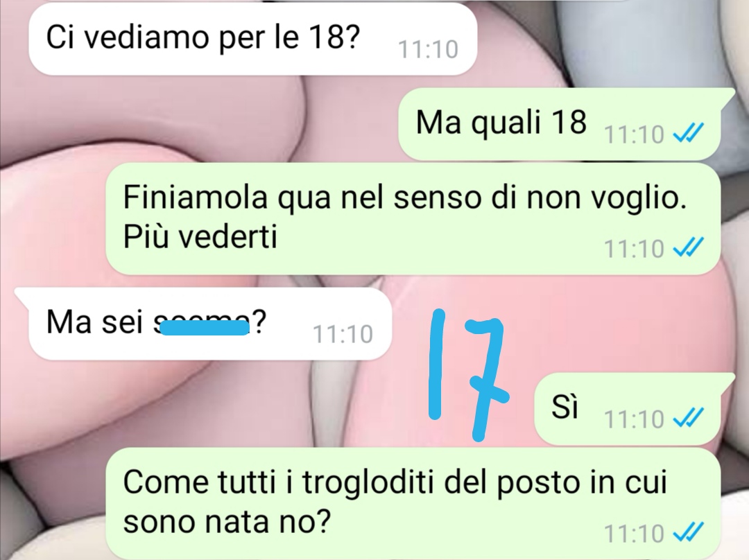
Task: Click the timestamp beside the 'Sì' reply
Action: point(634,419)
